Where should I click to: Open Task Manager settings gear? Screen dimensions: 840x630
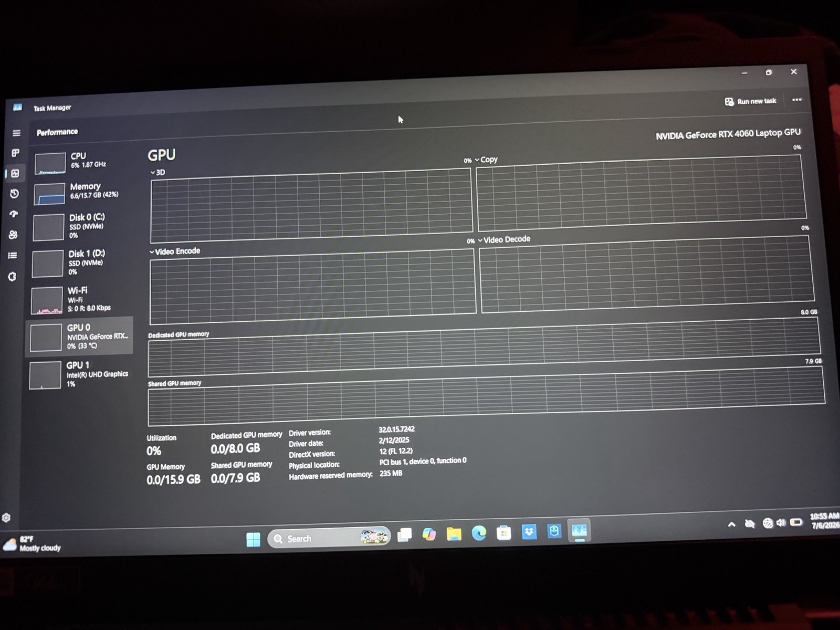pyautogui.click(x=6, y=518)
